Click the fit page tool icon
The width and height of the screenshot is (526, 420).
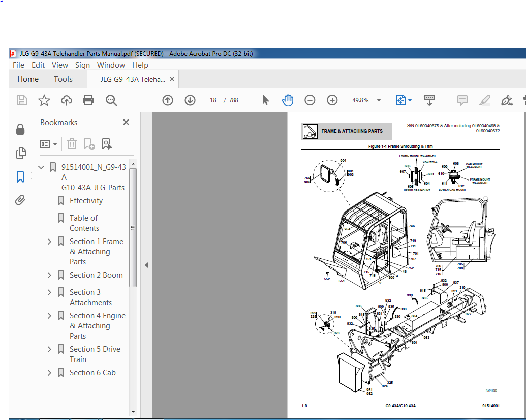[x=401, y=100]
